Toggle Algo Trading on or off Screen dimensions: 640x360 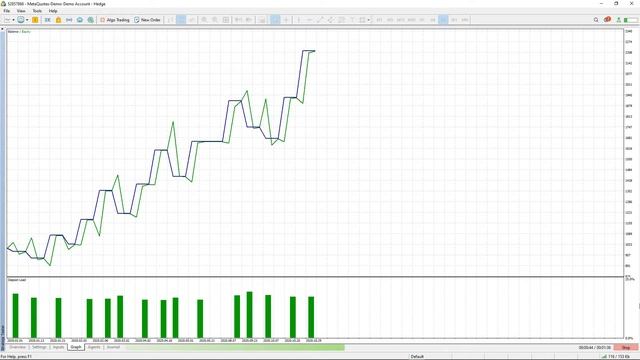pyautogui.click(x=115, y=20)
